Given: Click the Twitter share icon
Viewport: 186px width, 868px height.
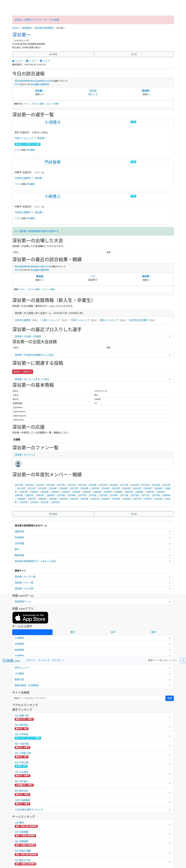Looking at the screenshot, I should coord(13,61).
